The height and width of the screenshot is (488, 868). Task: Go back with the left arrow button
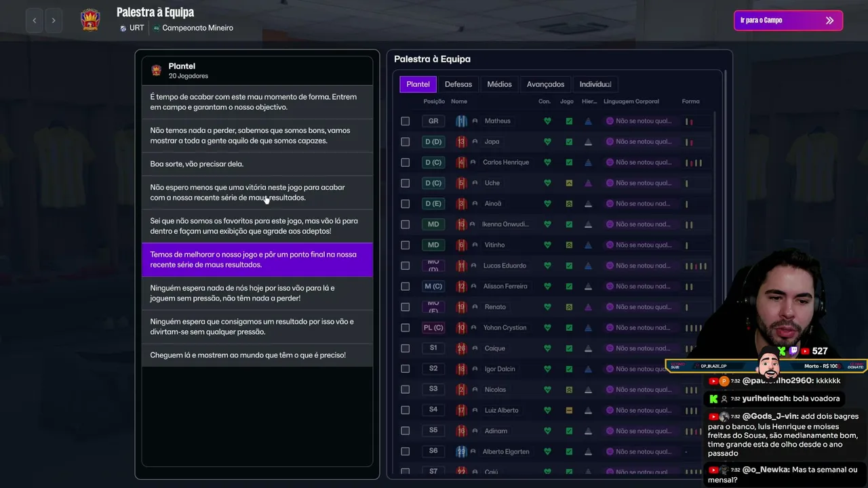(35, 20)
